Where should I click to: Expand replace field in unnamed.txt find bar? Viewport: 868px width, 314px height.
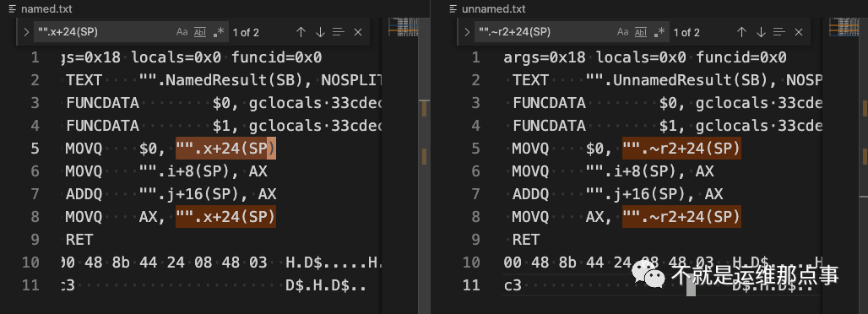467,32
